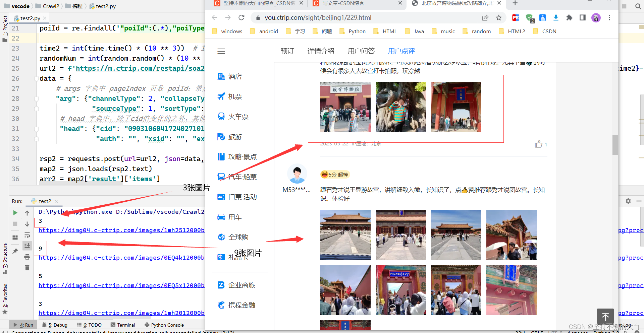Viewport: 644px width, 333px height.
Task: Open the test2.py editor tab
Action: coord(30,18)
